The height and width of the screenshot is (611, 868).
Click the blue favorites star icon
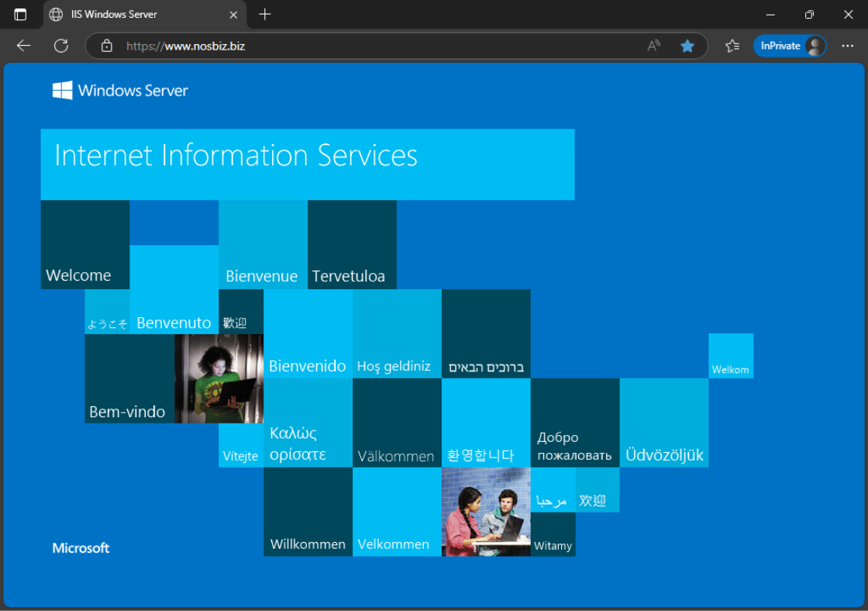(x=687, y=46)
